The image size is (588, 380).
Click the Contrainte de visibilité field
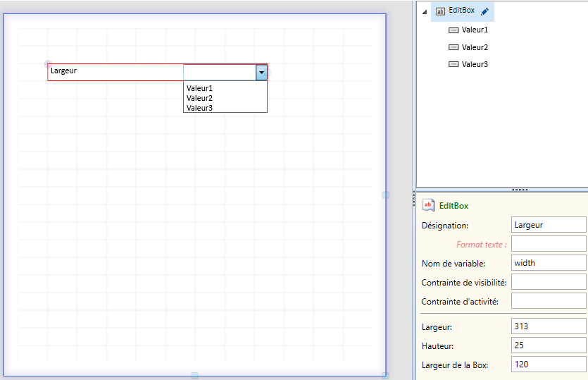click(549, 282)
